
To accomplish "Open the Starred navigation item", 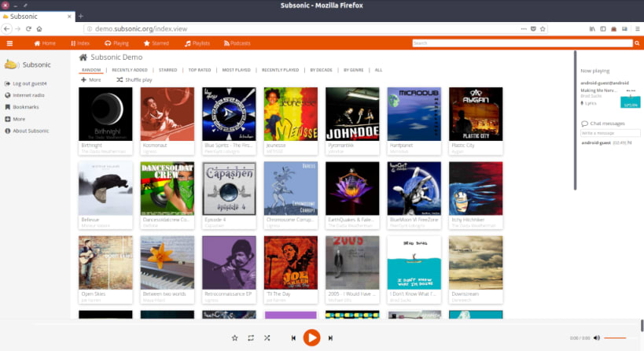I will tap(156, 43).
